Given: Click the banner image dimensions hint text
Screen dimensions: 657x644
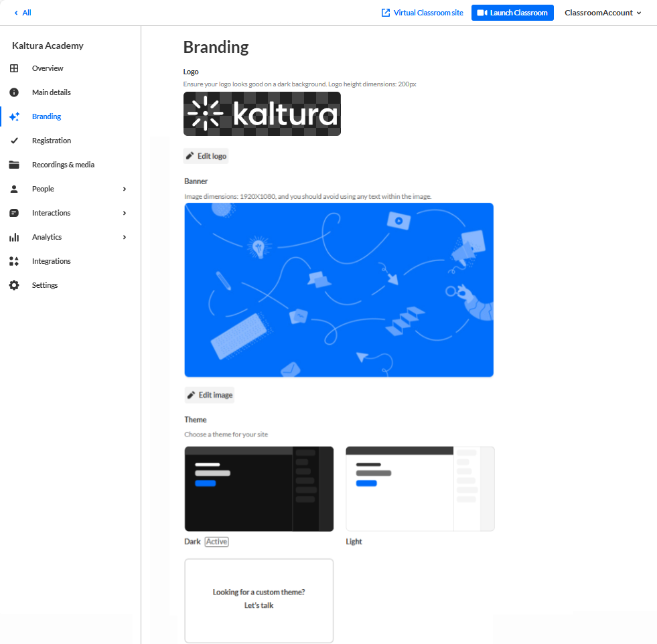Looking at the screenshot, I should tap(307, 196).
